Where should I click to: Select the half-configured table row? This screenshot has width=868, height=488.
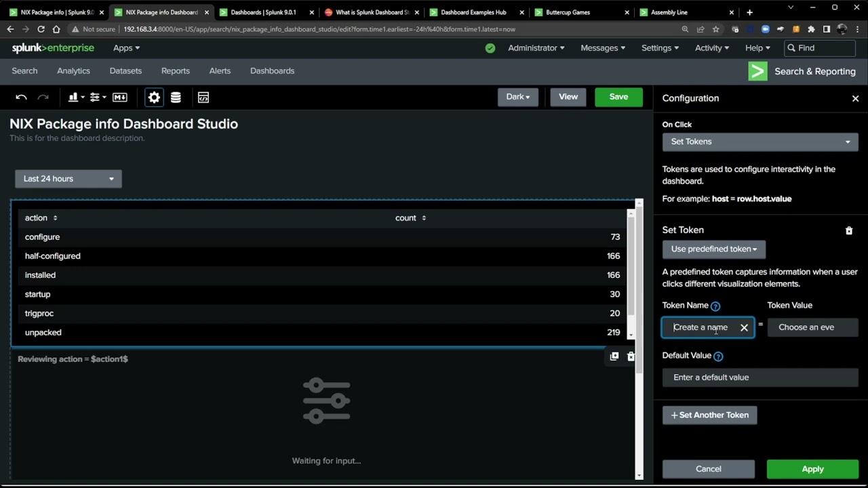pyautogui.click(x=322, y=256)
